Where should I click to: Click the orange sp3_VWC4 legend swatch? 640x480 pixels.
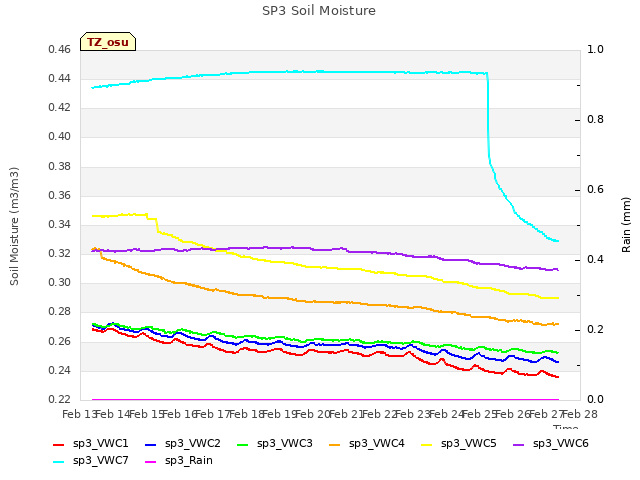click(335, 444)
